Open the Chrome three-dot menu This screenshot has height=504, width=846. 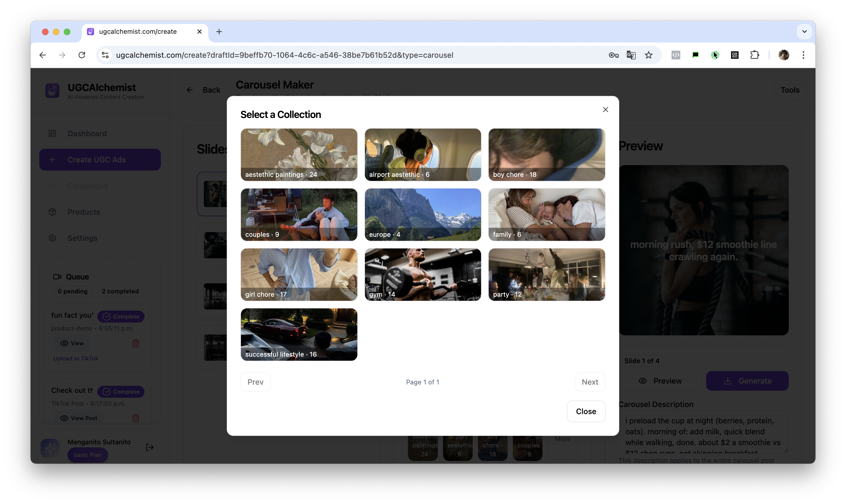pos(803,55)
